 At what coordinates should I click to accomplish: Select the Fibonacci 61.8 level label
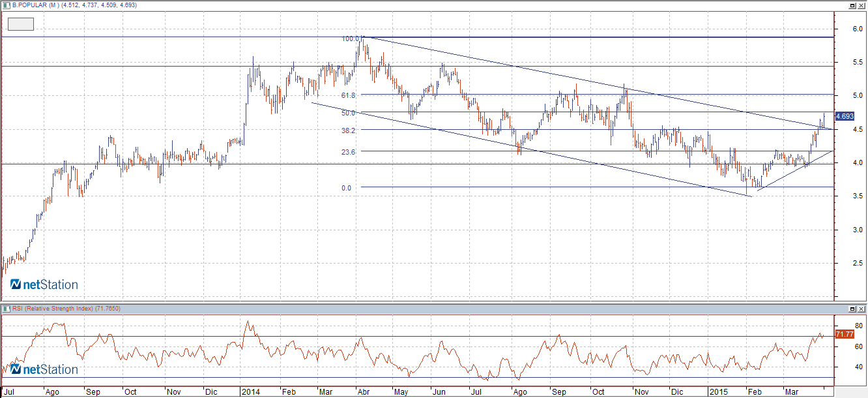pyautogui.click(x=348, y=95)
